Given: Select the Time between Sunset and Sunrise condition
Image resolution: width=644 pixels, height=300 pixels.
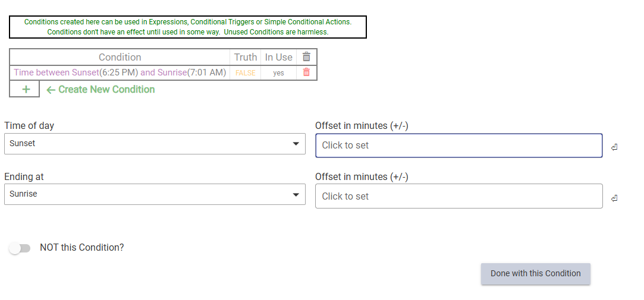Looking at the screenshot, I should coord(120,72).
